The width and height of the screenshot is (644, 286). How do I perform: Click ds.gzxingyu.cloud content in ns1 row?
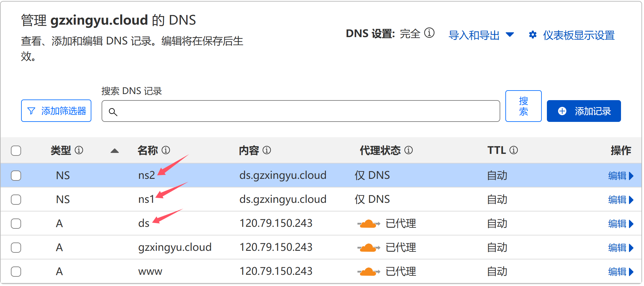(283, 199)
